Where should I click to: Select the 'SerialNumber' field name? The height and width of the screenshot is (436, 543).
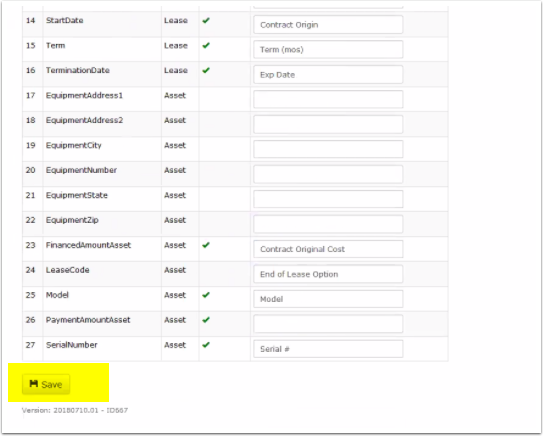point(71,345)
